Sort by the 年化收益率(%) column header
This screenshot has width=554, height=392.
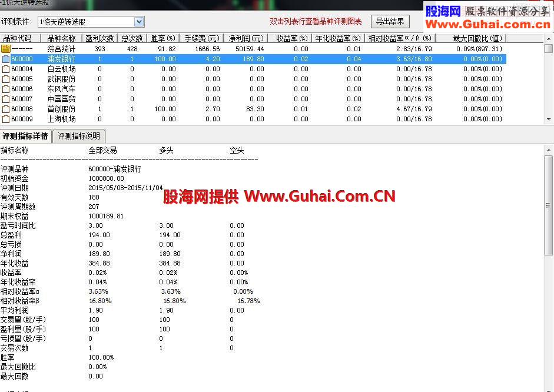click(x=338, y=38)
